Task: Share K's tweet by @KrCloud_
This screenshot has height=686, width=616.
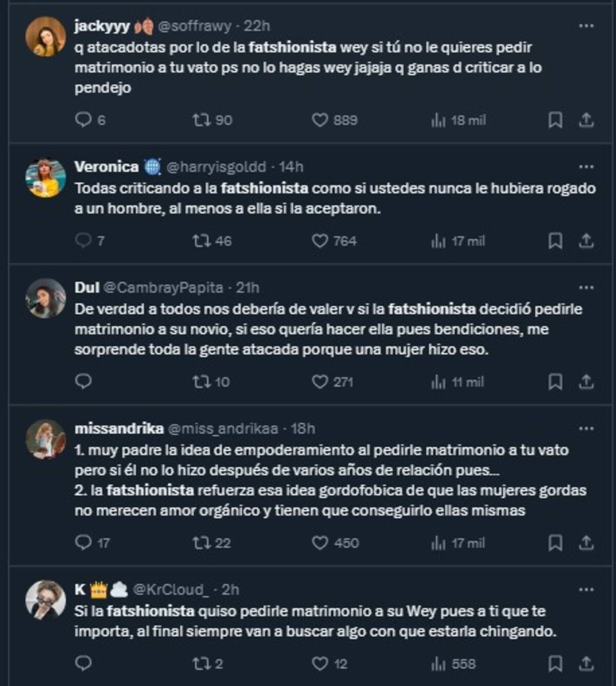Action: coord(586,663)
